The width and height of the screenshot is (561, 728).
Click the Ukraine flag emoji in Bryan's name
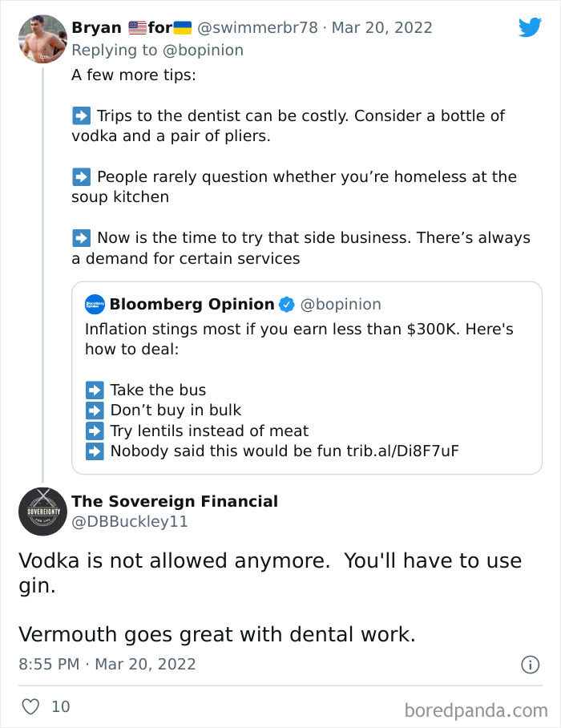tap(184, 26)
